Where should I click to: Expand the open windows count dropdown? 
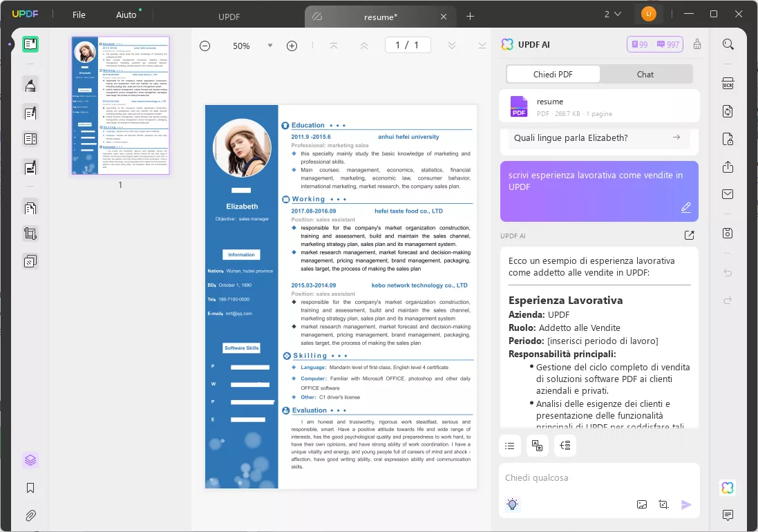(612, 15)
